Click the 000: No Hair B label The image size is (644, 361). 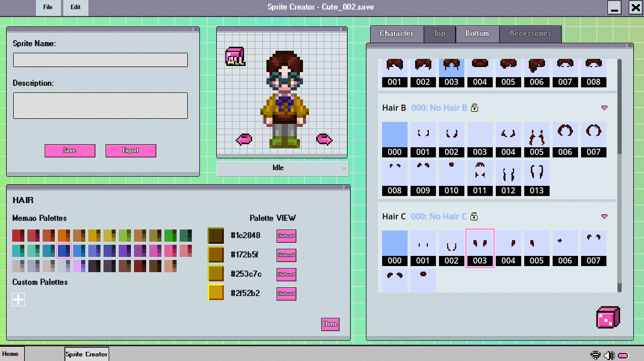pyautogui.click(x=439, y=108)
